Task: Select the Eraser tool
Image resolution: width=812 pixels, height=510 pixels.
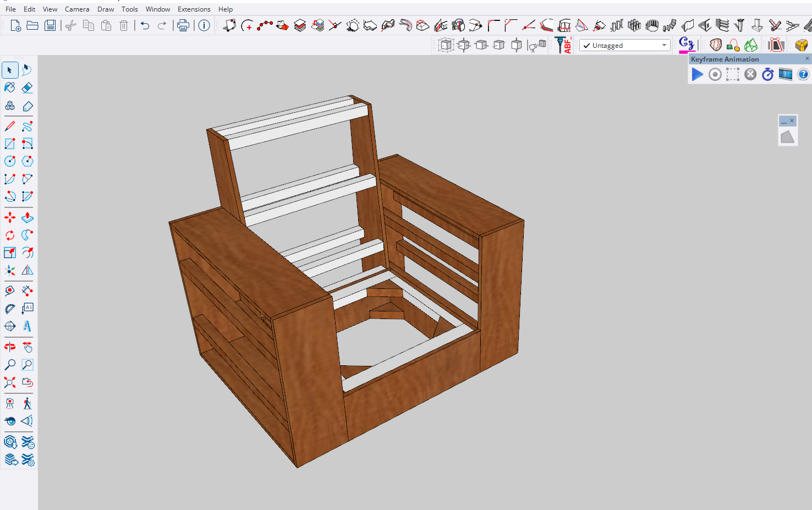Action: pos(27,87)
